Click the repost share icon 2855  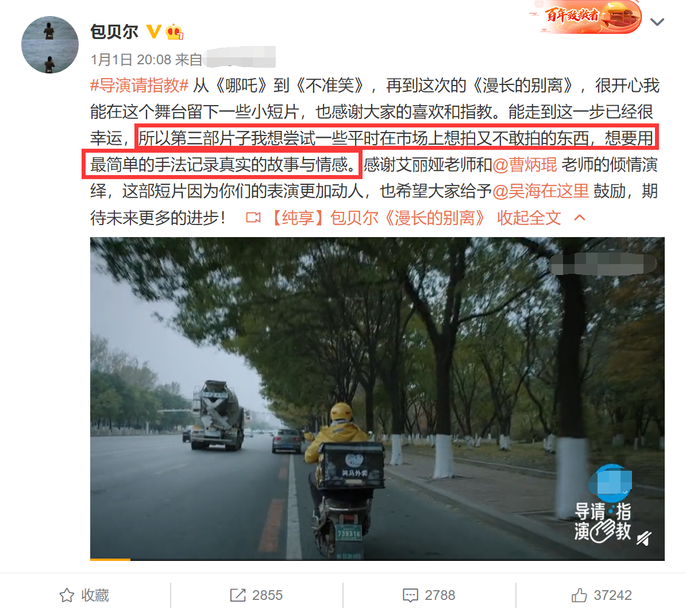tap(256, 595)
